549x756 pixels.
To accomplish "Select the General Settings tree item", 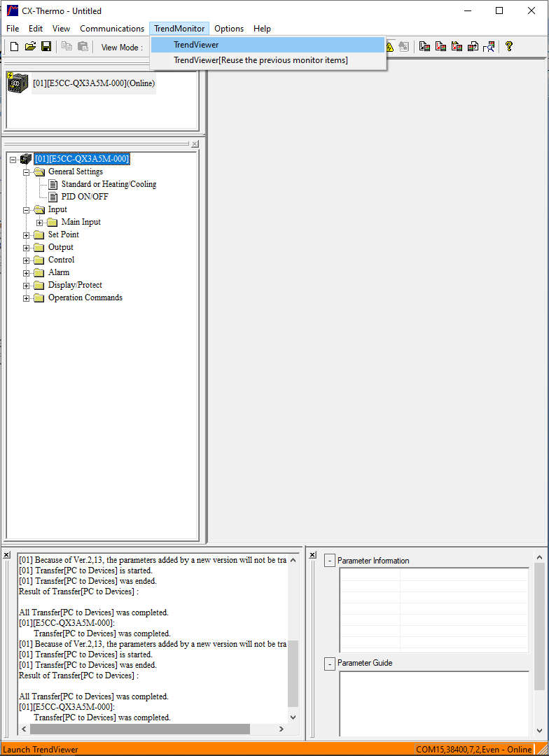I will (75, 171).
